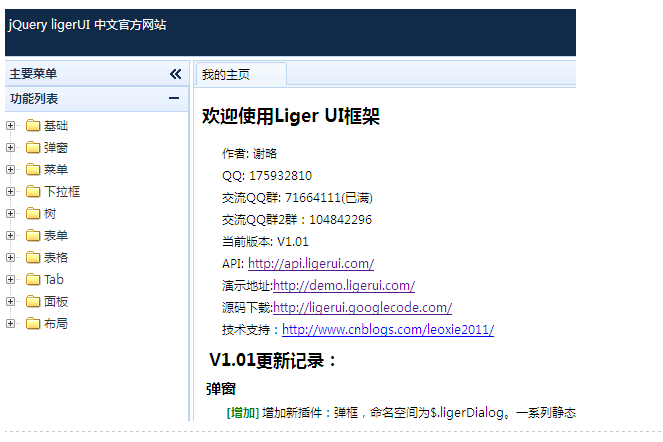Expand the 下拉框 tree node
Viewport: 663px width, 442px height.
11,192
